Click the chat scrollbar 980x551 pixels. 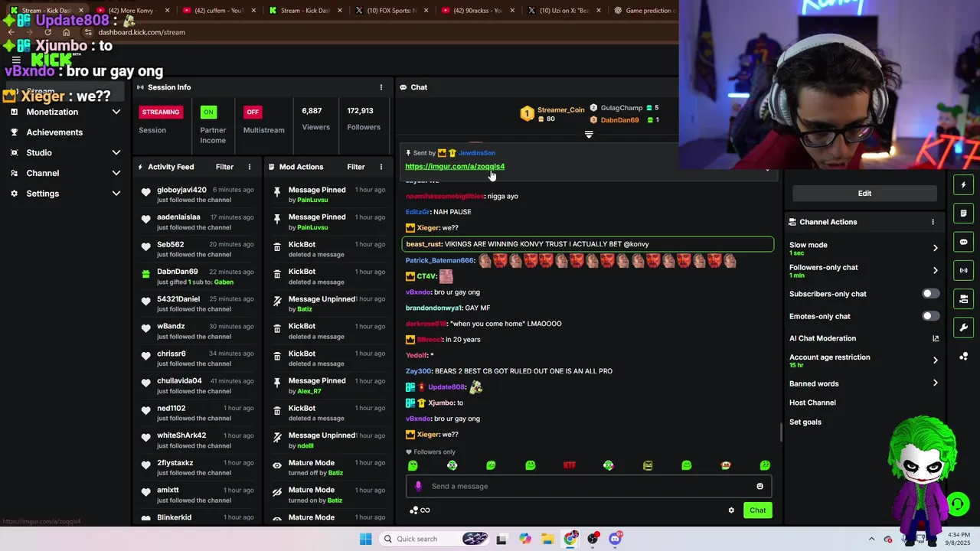click(x=781, y=433)
